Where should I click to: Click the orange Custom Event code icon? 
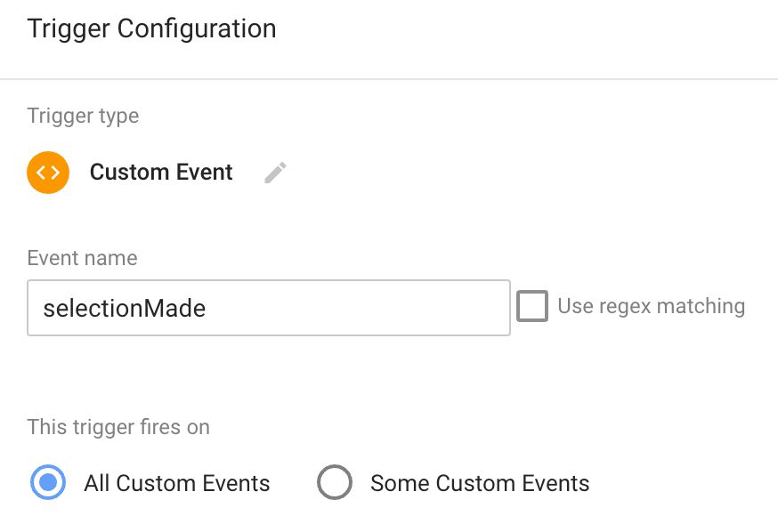[x=48, y=173]
